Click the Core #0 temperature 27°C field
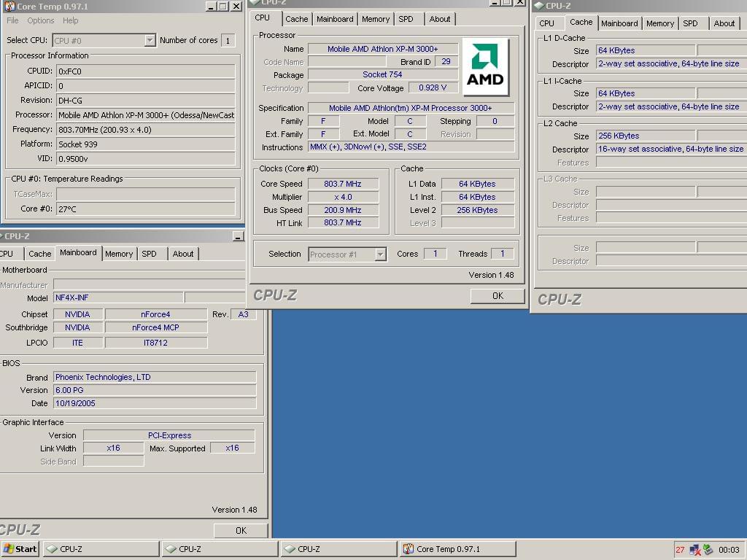 coord(146,209)
